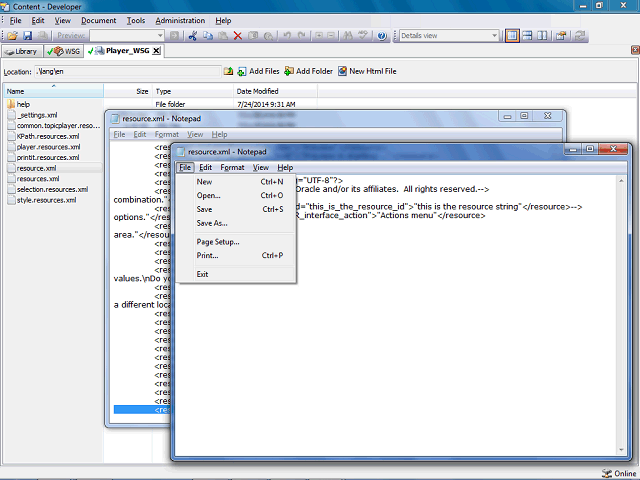Select the _settings.xml file

click(37, 115)
